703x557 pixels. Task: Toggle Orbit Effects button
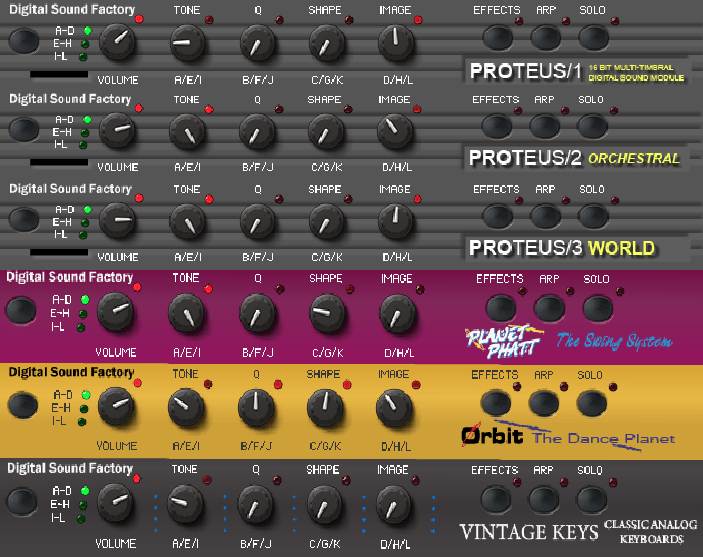point(495,403)
